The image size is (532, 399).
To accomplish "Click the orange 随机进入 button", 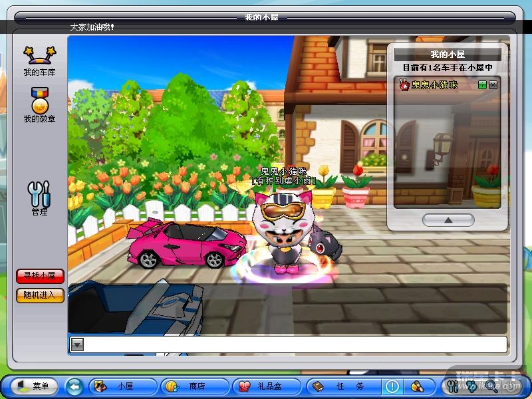I will pyautogui.click(x=40, y=295).
